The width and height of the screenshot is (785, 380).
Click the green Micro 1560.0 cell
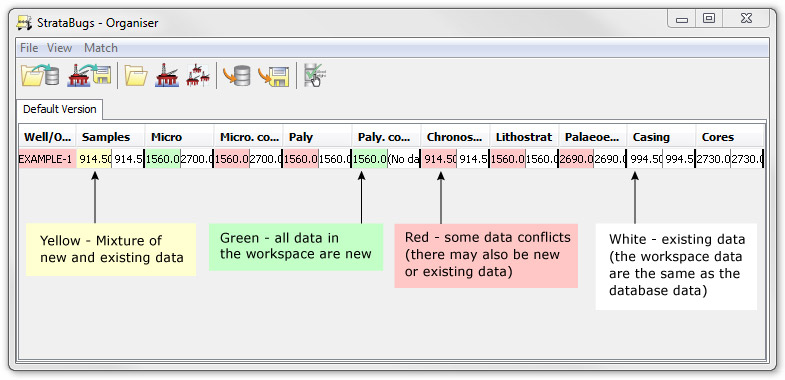click(163, 159)
